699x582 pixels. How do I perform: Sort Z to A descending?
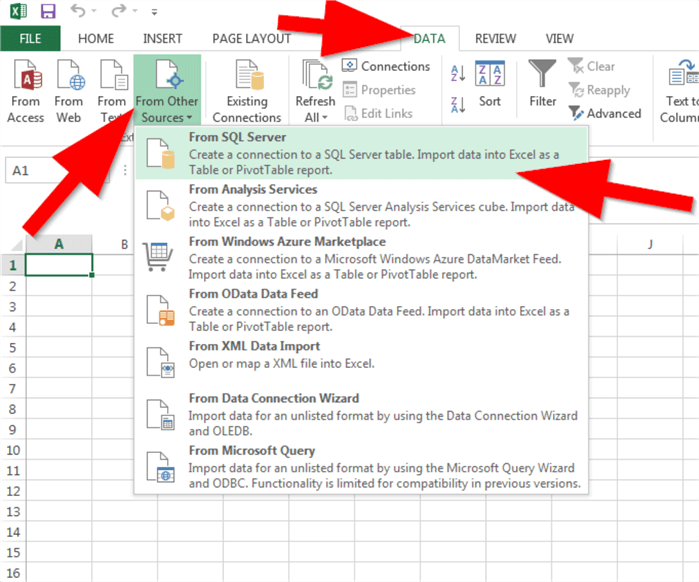458,105
